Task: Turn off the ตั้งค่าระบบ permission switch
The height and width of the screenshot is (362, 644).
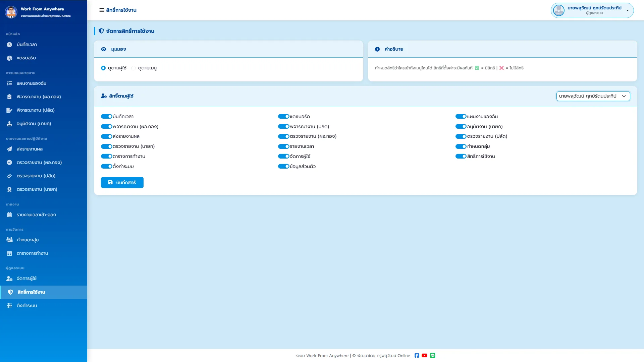Action: coord(107,167)
